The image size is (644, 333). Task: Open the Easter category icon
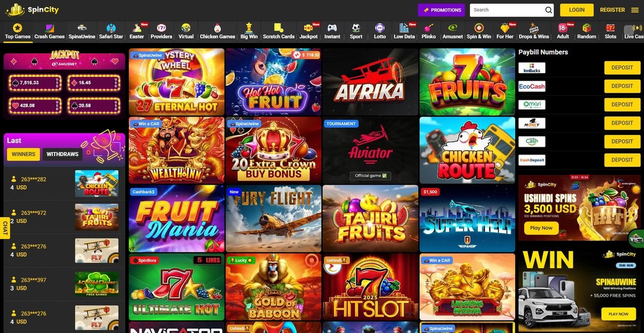[137, 28]
